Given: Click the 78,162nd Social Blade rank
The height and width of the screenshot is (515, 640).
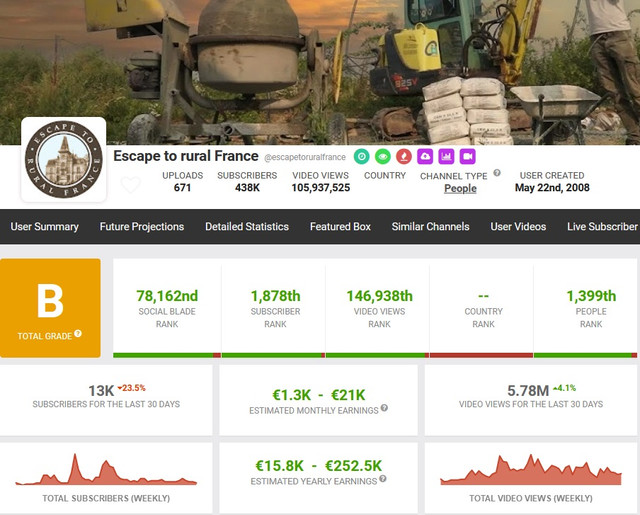Looking at the screenshot, I should tap(167, 296).
